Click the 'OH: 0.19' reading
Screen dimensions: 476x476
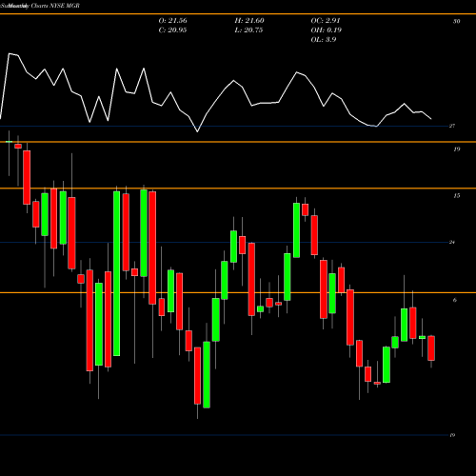point(326,30)
